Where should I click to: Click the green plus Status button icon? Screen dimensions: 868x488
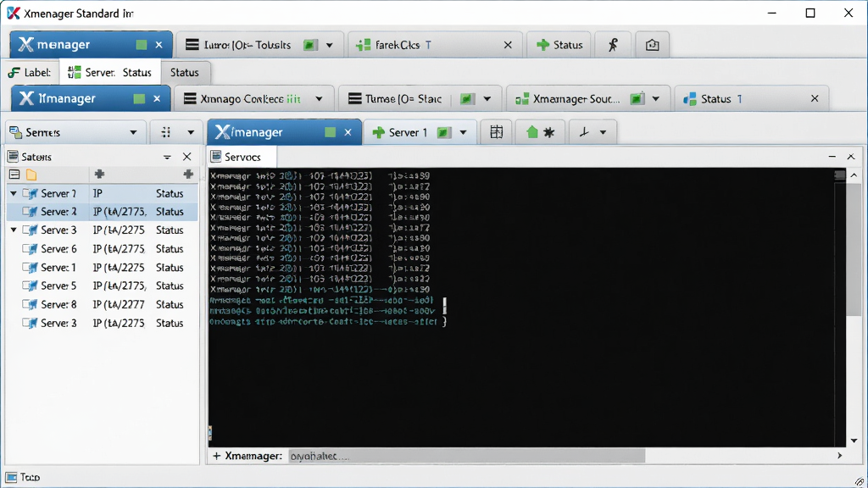(543, 45)
